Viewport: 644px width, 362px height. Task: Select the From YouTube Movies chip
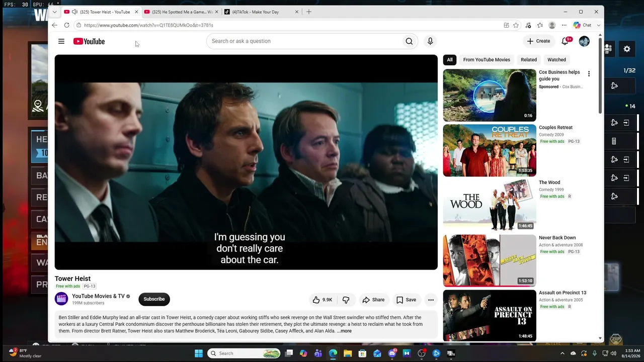487,60
